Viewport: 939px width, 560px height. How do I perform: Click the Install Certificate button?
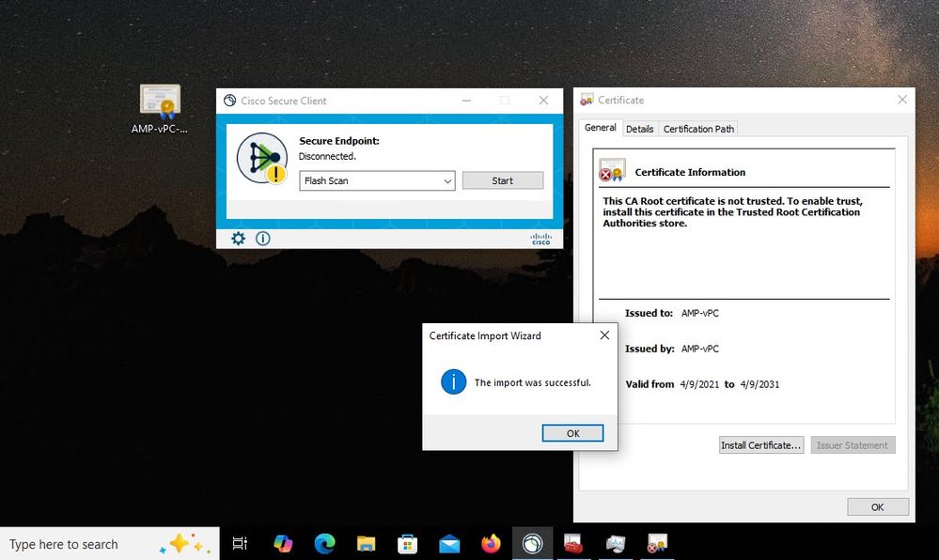761,445
